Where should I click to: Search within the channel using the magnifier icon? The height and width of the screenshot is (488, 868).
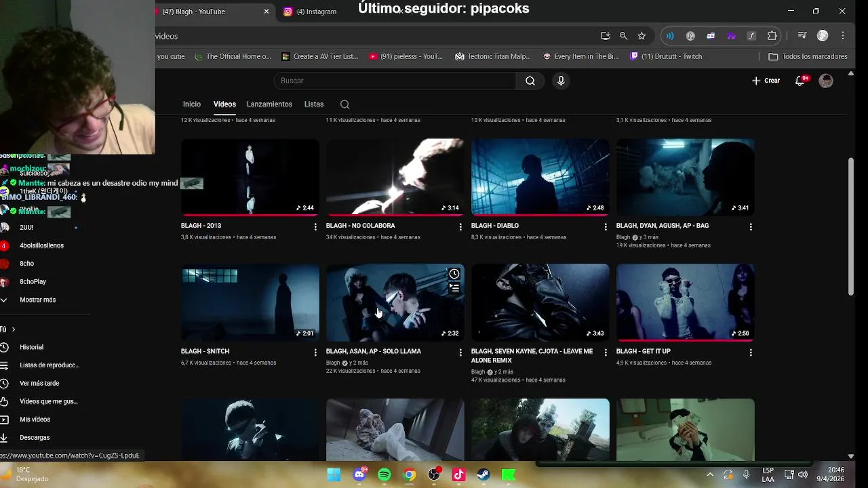point(344,104)
